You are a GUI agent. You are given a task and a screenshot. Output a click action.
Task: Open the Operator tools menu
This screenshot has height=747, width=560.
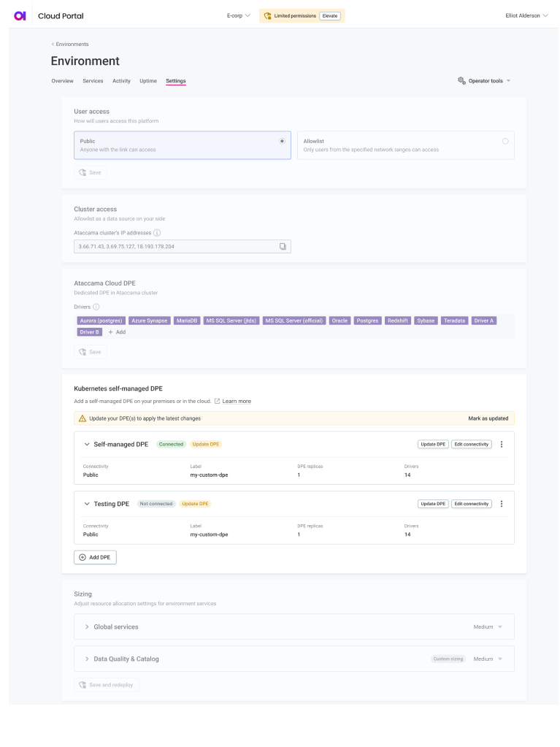(484, 81)
